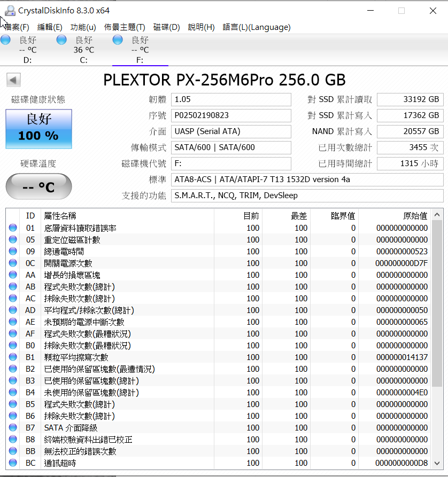Open the 佈景主題(T) menu
The image size is (448, 477).
point(125,27)
